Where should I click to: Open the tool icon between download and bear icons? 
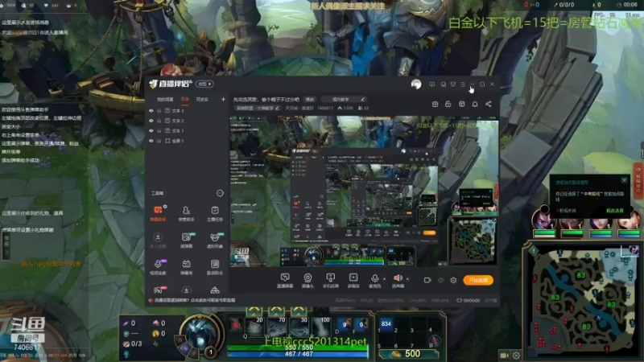(x=186, y=241)
